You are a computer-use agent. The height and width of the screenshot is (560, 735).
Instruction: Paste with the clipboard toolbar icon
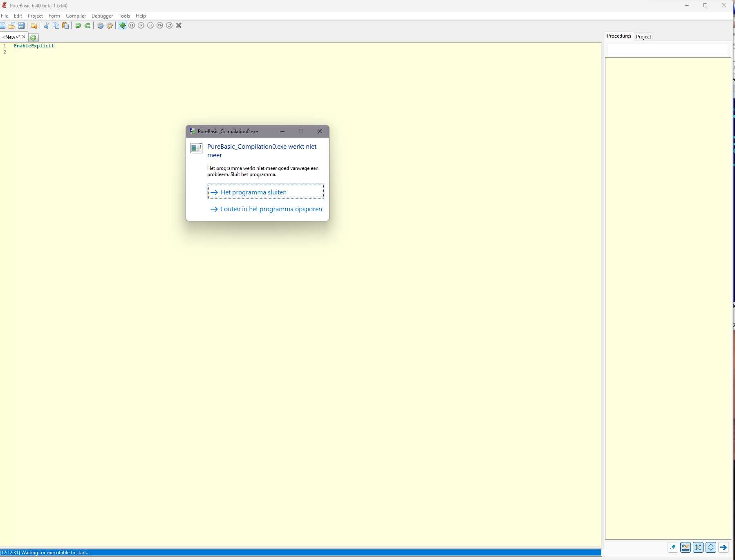65,25
